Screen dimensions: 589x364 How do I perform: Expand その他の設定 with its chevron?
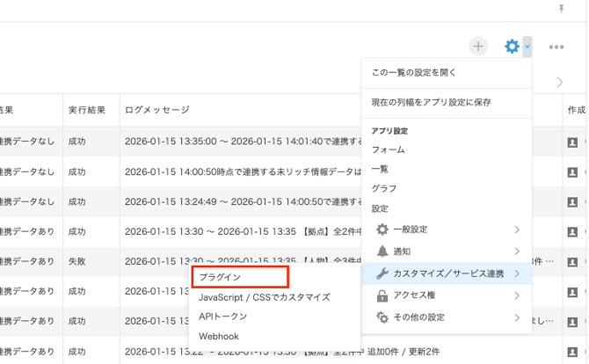(x=517, y=317)
